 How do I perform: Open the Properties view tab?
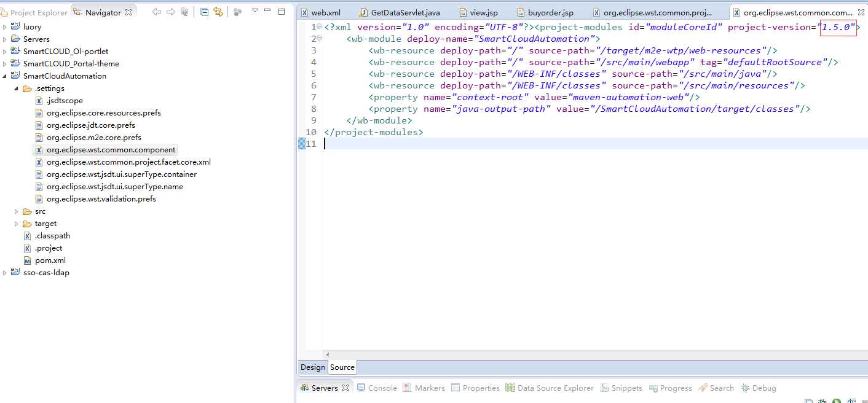point(475,388)
